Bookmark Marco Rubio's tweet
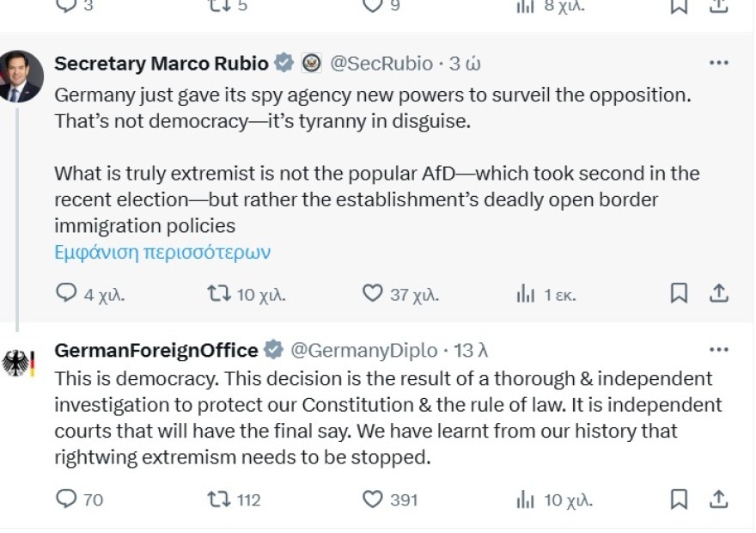The width and height of the screenshot is (756, 533). click(679, 294)
